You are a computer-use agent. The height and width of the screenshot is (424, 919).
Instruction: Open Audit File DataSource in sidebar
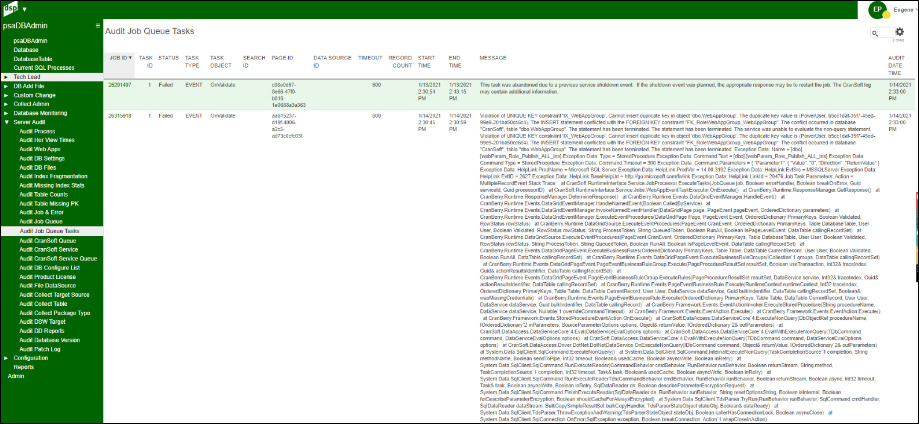47,286
